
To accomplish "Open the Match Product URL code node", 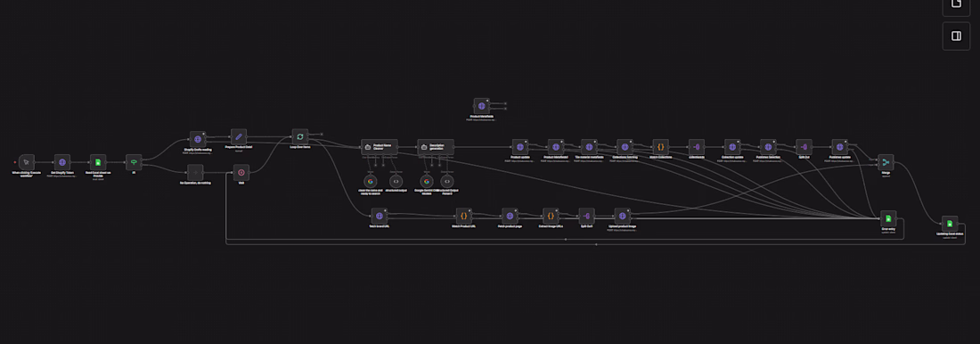I will [x=464, y=217].
